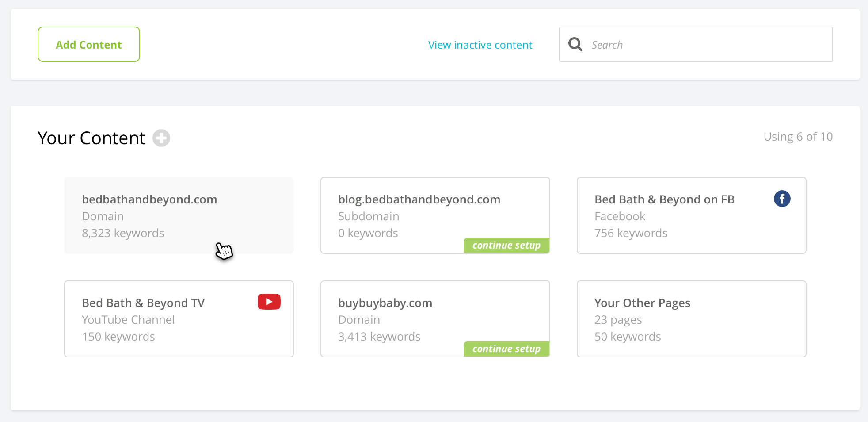Click the plus icon beside Your Content
The width and height of the screenshot is (868, 422).
point(161,138)
